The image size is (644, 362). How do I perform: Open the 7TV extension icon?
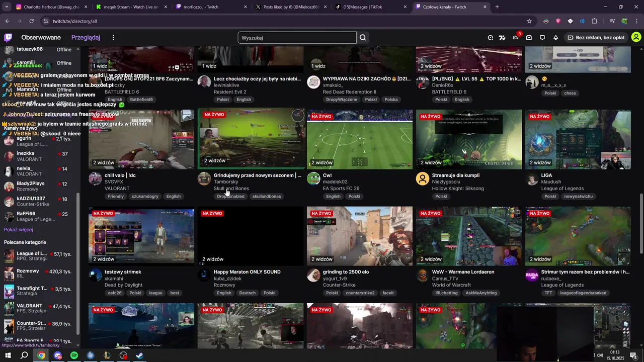pos(502,38)
